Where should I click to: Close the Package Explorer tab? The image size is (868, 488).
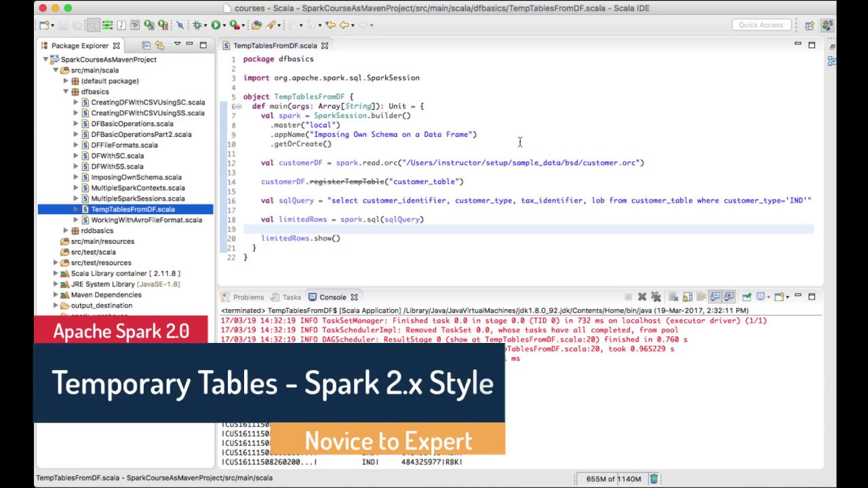click(x=116, y=45)
